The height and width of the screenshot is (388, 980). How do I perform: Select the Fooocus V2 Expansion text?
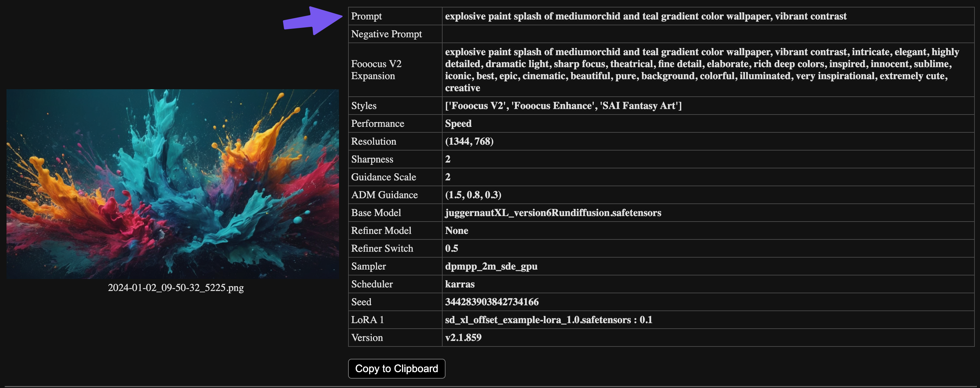[685, 69]
